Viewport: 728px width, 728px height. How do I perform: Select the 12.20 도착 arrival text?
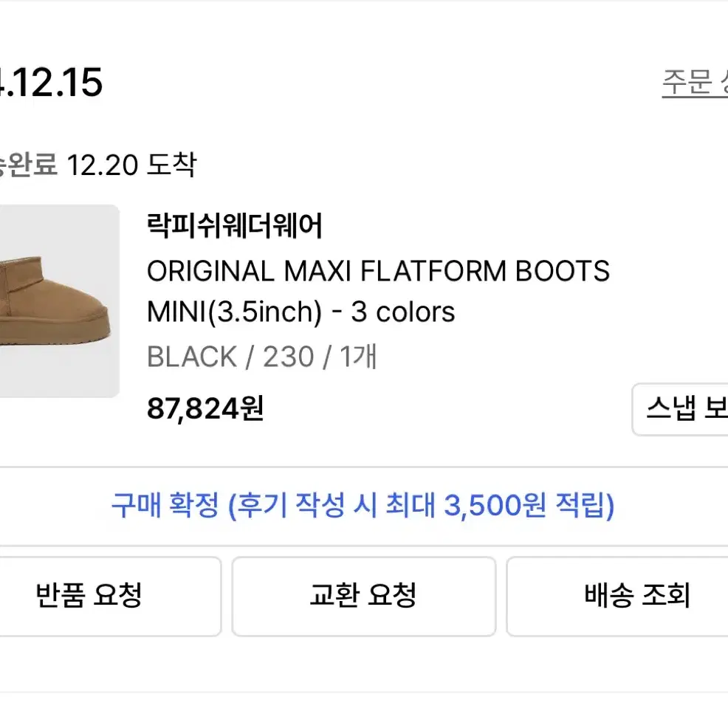(132, 165)
